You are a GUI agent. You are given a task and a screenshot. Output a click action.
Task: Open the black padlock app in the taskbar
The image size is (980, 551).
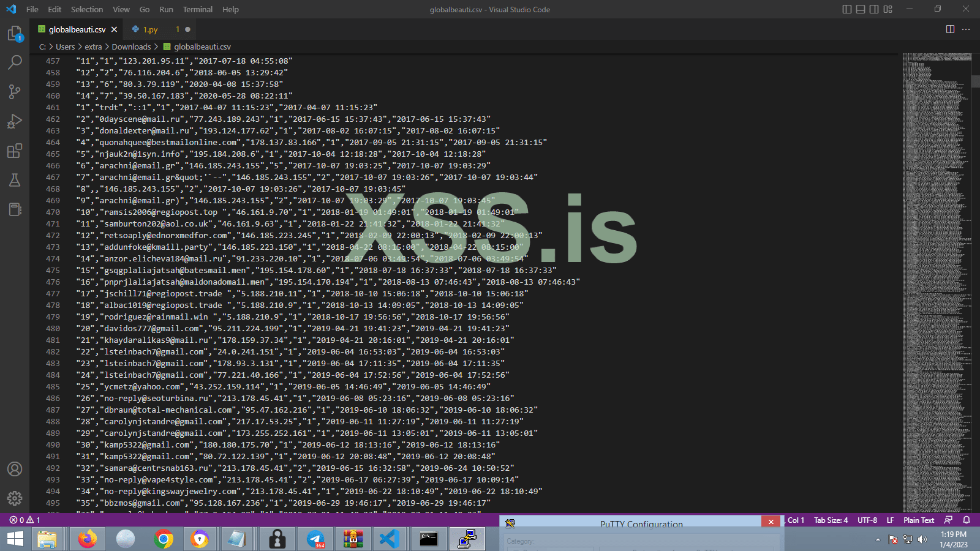277,539
